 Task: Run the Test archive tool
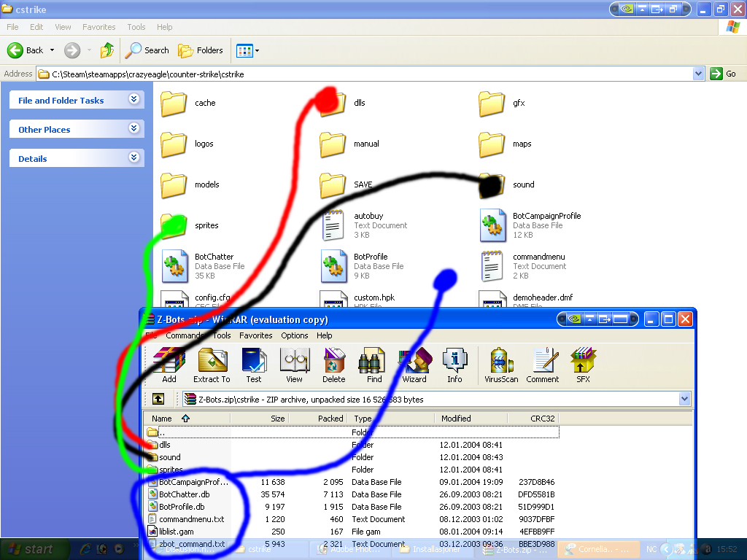pyautogui.click(x=254, y=365)
